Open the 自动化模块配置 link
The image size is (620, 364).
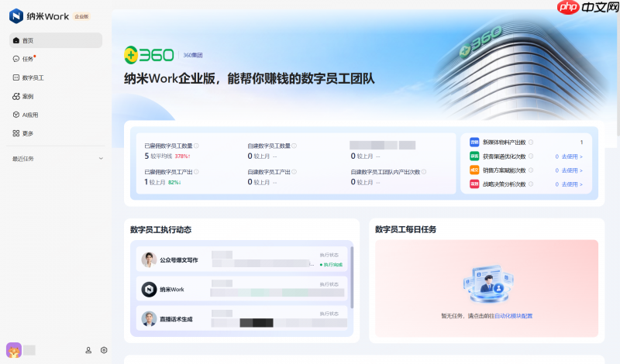[x=513, y=316]
